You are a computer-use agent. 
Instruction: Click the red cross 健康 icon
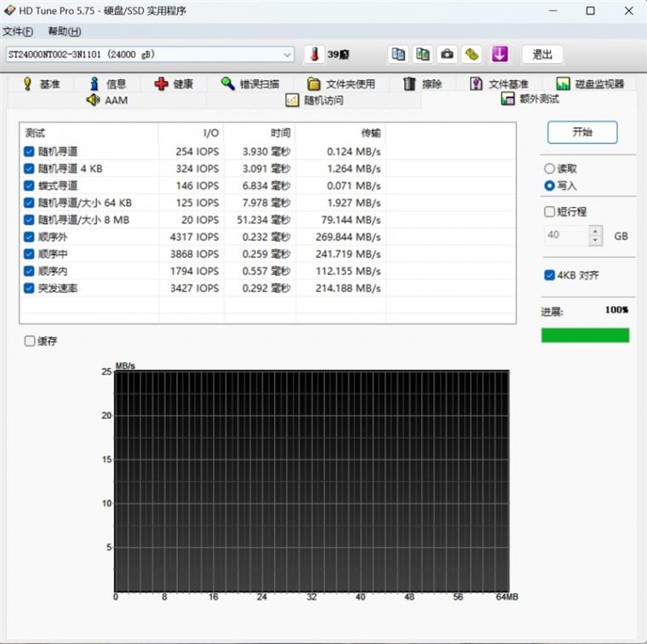[161, 83]
